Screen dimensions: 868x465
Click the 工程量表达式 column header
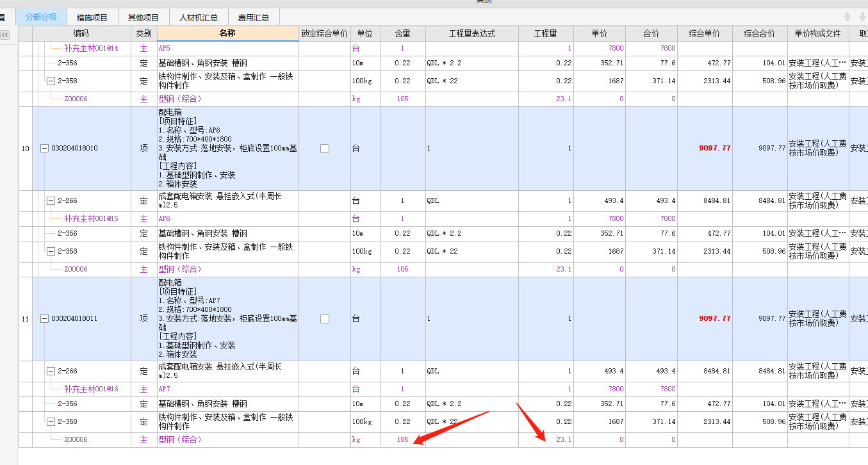(x=471, y=33)
